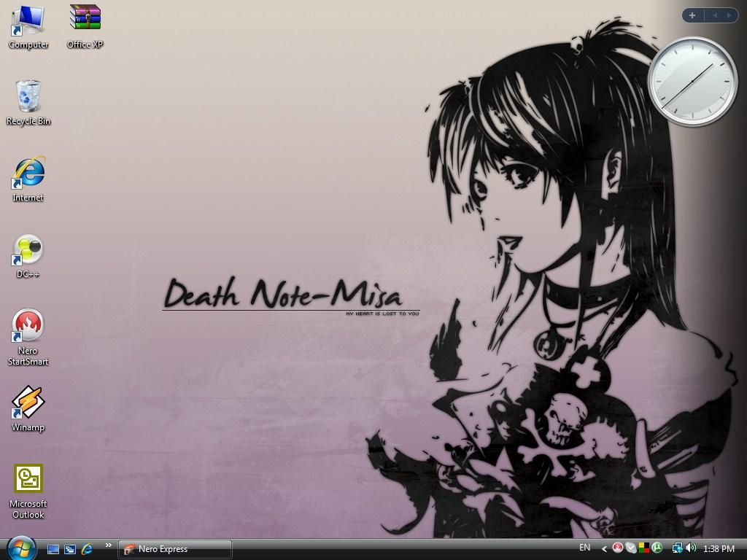Select the Microsoft Outlook desktop icon
The width and height of the screenshot is (747, 560).
point(28,491)
